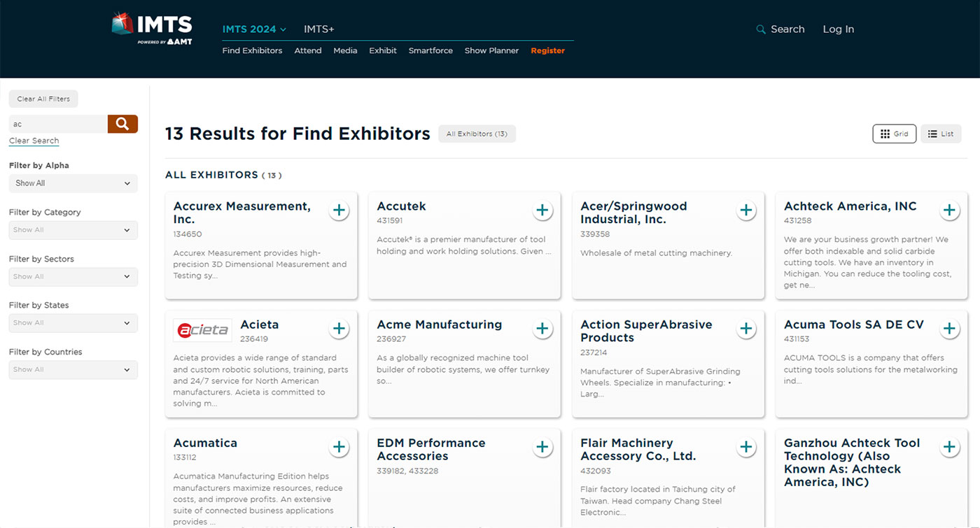The image size is (980, 528).
Task: Open the Ganzhou Achteck Tool Technology title
Action: point(852,462)
